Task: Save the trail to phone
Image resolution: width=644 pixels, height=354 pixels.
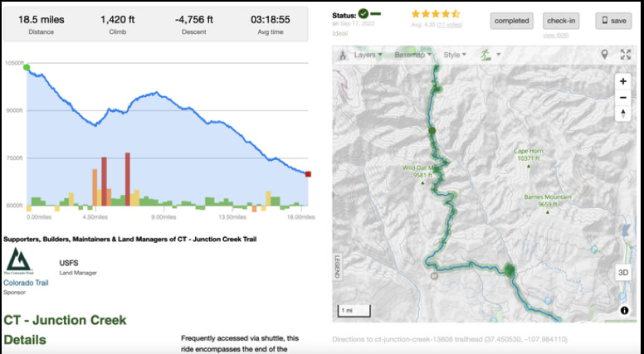Action: 613,21
